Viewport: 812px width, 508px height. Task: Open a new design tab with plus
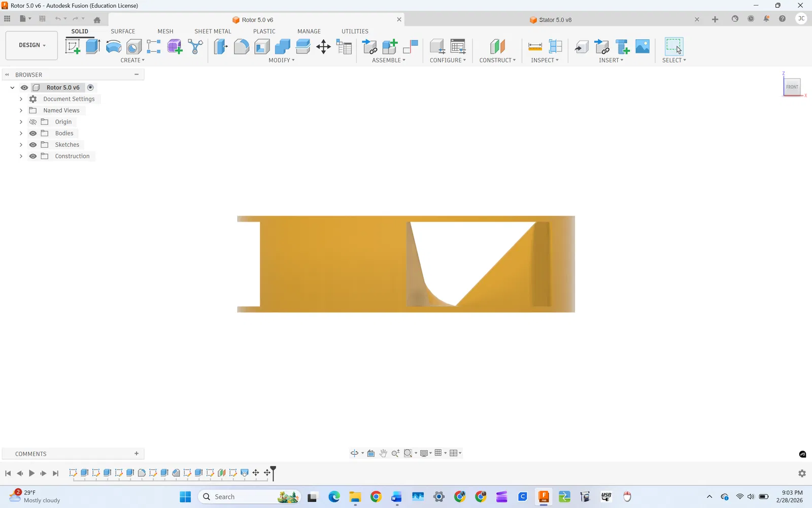(x=715, y=19)
